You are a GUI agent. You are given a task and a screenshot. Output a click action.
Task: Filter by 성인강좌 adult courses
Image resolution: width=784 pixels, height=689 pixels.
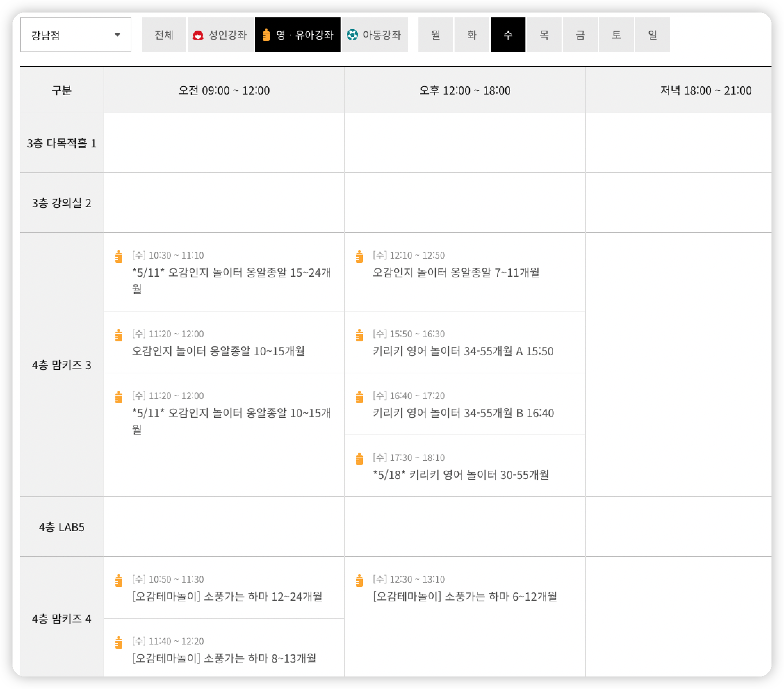(x=221, y=35)
